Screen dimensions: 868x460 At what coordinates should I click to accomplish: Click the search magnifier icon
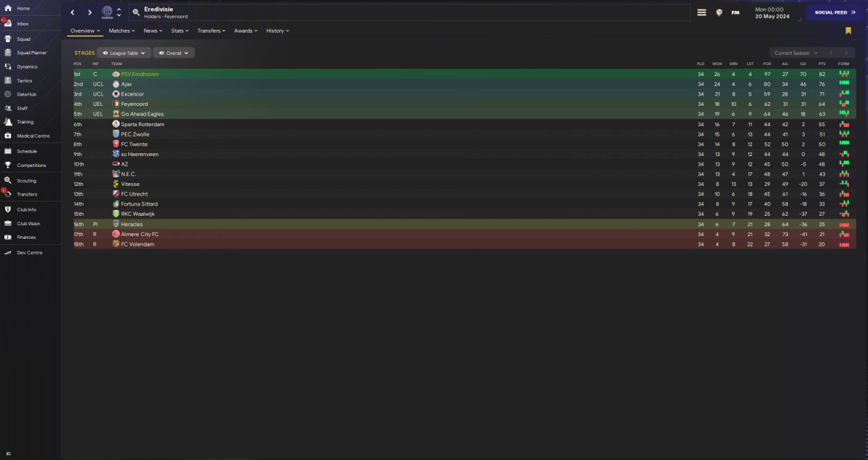136,12
